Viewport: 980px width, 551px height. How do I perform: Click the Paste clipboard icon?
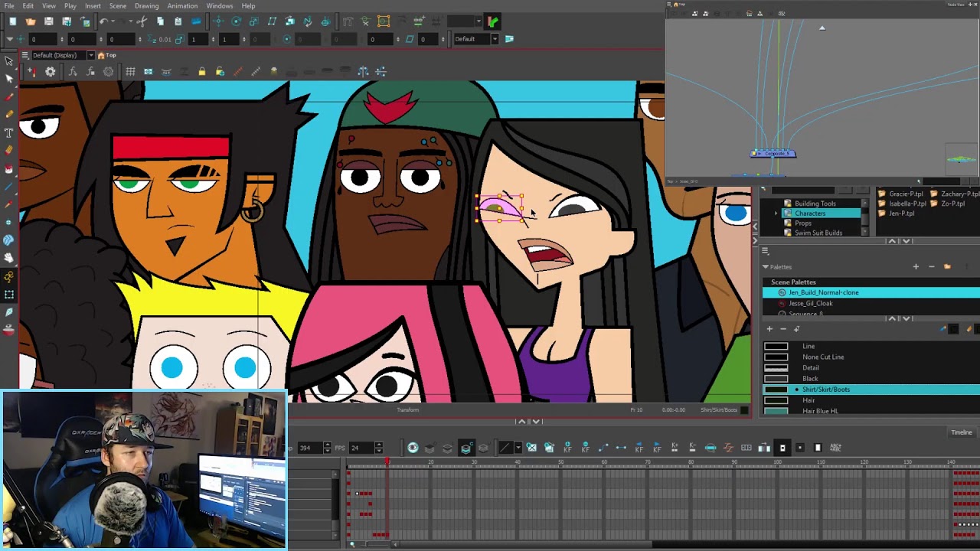point(178,21)
